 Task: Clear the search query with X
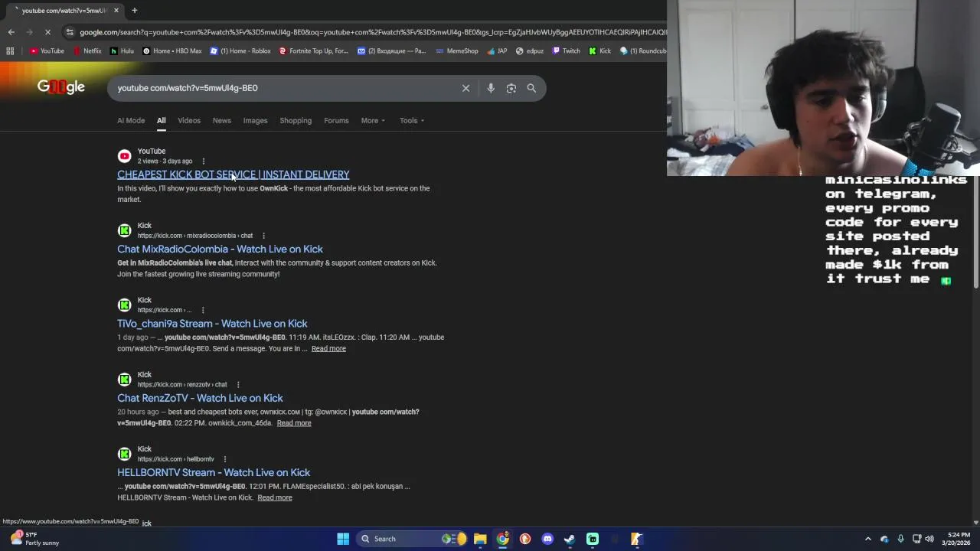[465, 88]
